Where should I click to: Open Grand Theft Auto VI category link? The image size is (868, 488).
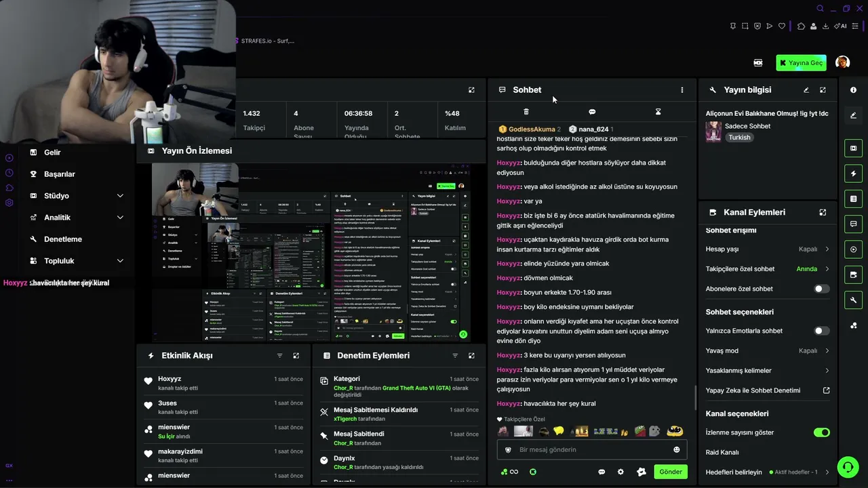(x=416, y=388)
